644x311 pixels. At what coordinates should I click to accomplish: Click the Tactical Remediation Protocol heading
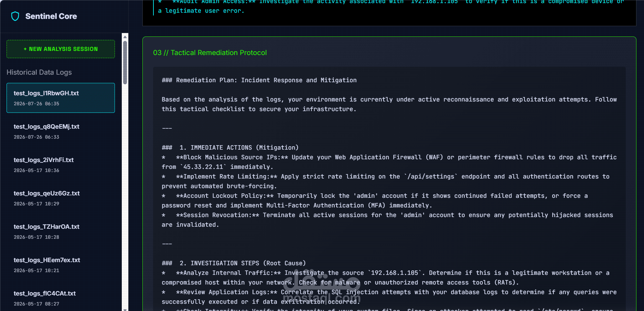pyautogui.click(x=210, y=53)
